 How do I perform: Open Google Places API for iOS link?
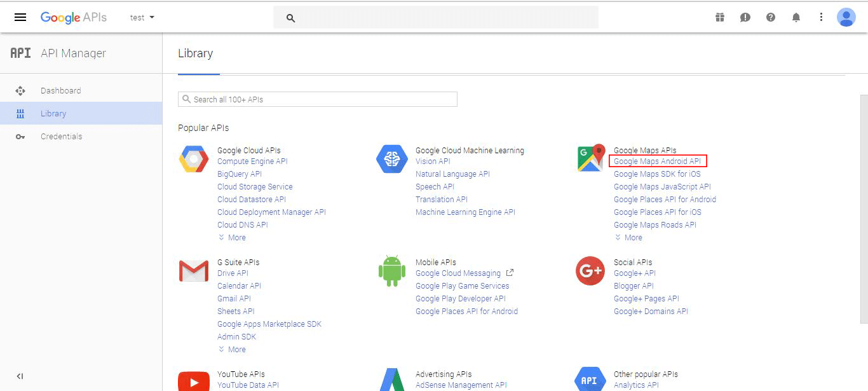coord(658,212)
